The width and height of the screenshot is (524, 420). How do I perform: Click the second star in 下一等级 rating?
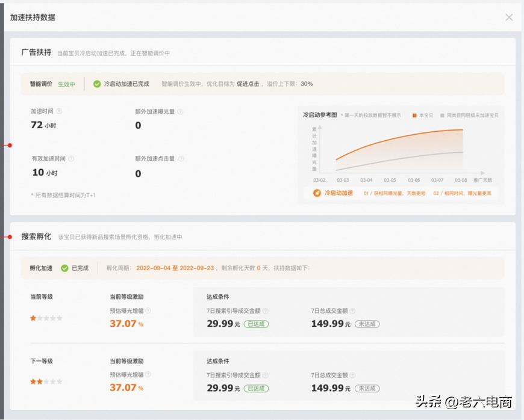[x=40, y=381]
